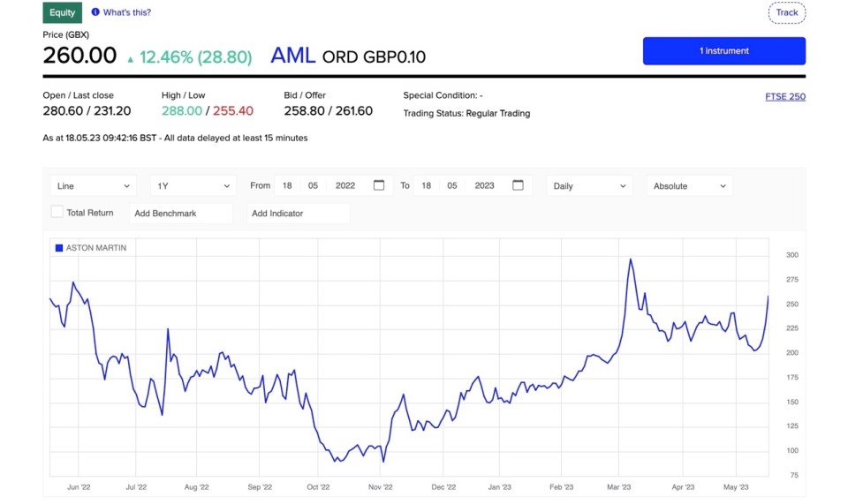Expand the Line chart type dropdown
The width and height of the screenshot is (848, 504).
tap(94, 186)
